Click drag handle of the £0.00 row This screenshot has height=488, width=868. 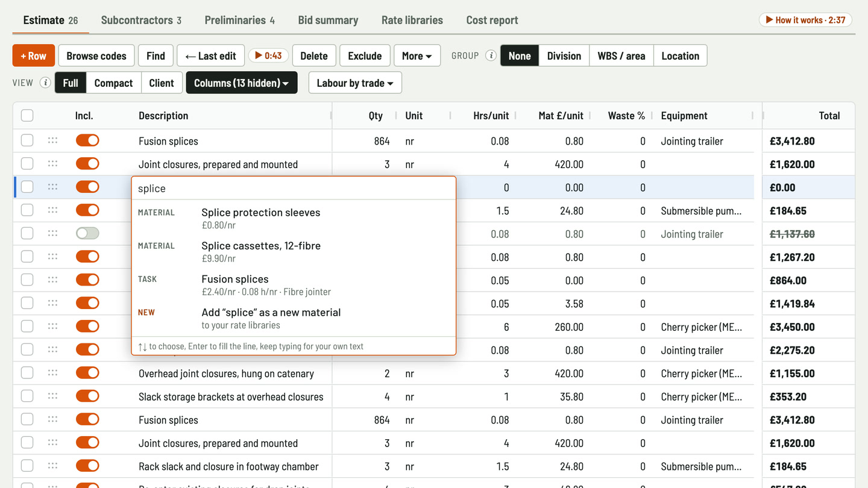pos(52,187)
